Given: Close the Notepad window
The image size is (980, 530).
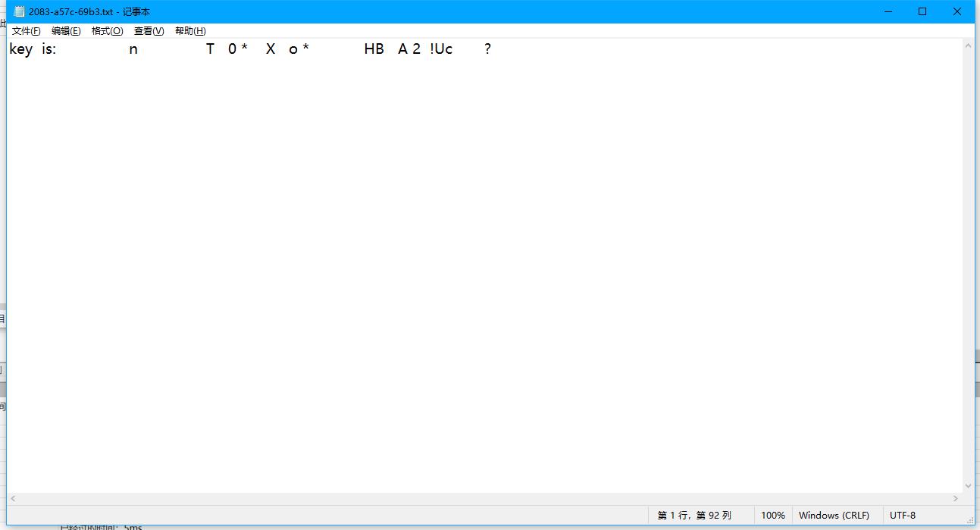Looking at the screenshot, I should (x=957, y=11).
